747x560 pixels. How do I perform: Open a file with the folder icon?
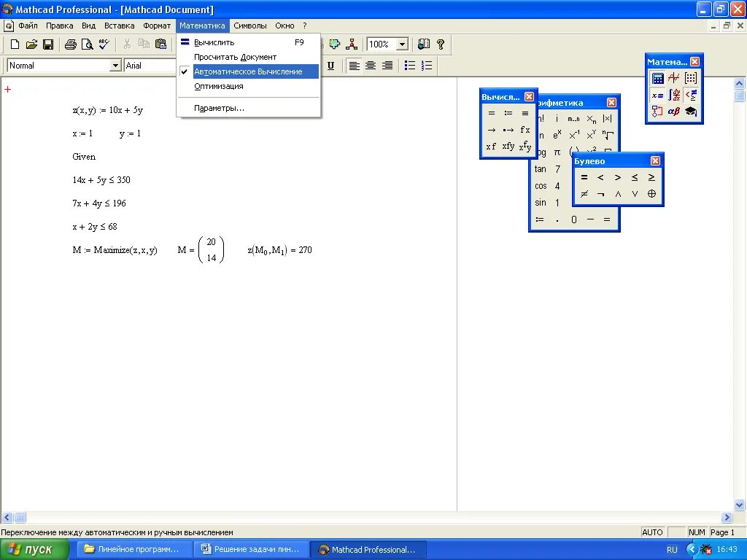point(31,44)
